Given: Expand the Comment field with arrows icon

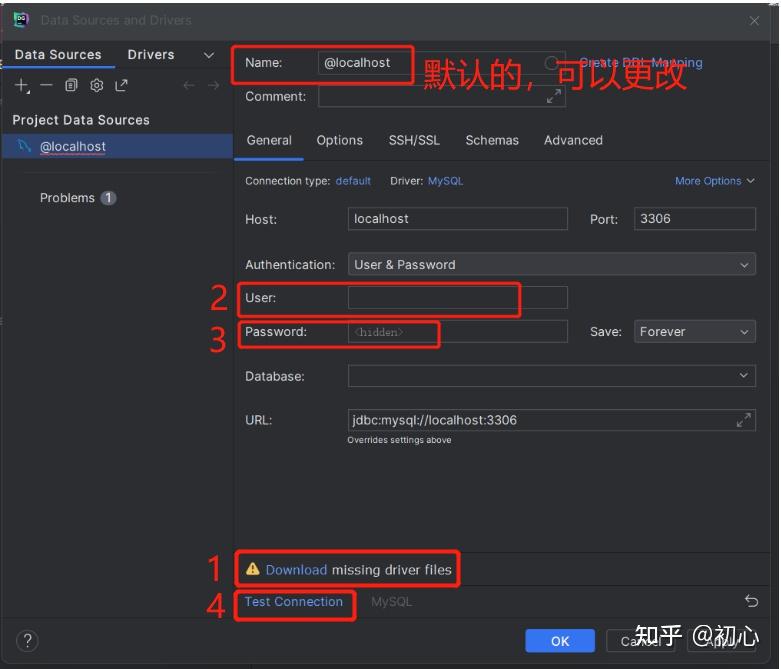Looking at the screenshot, I should pos(553,97).
